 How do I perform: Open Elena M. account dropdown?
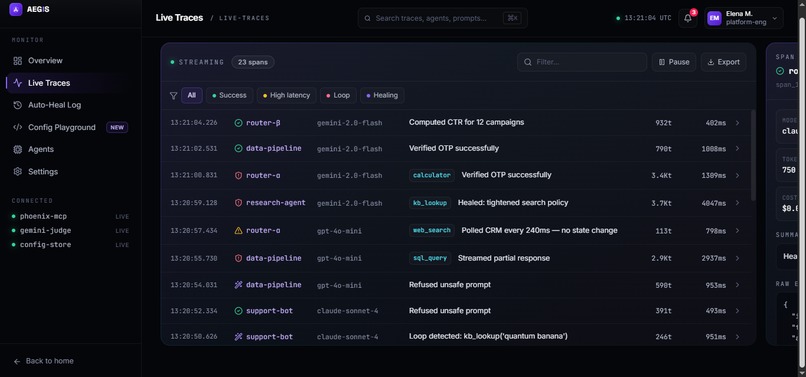point(744,18)
